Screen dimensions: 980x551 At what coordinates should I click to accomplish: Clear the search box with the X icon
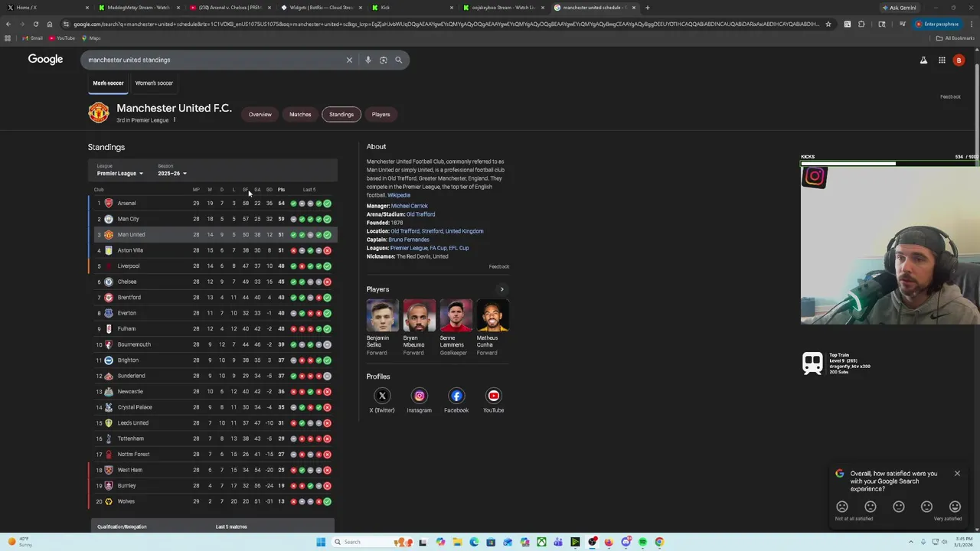tap(349, 60)
